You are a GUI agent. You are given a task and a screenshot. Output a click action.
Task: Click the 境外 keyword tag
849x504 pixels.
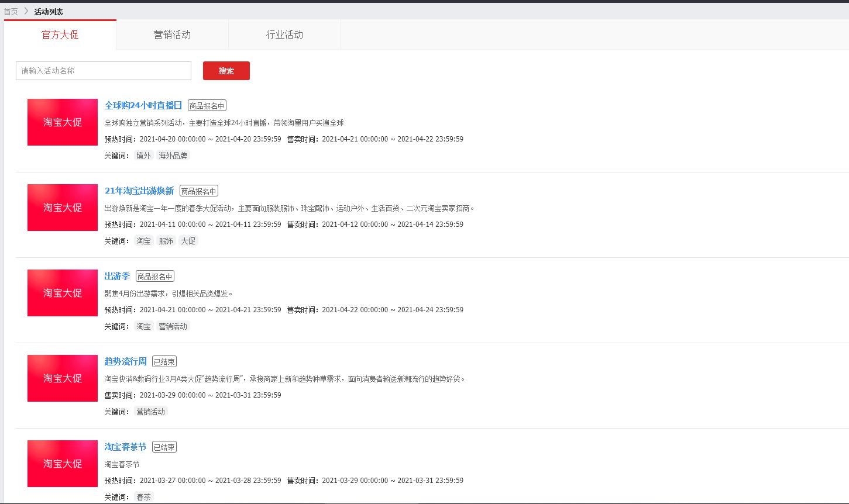pos(143,155)
